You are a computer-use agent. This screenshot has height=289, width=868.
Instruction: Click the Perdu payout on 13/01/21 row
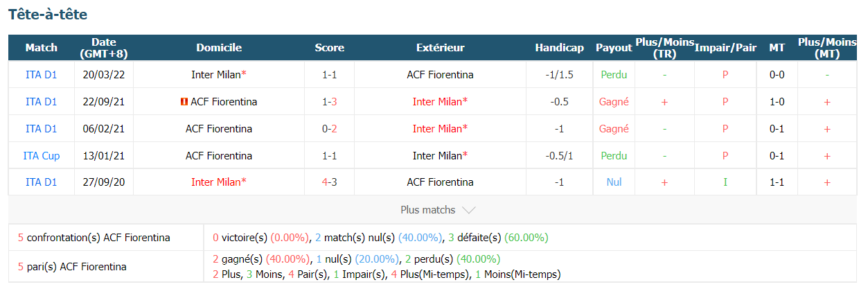click(x=614, y=156)
